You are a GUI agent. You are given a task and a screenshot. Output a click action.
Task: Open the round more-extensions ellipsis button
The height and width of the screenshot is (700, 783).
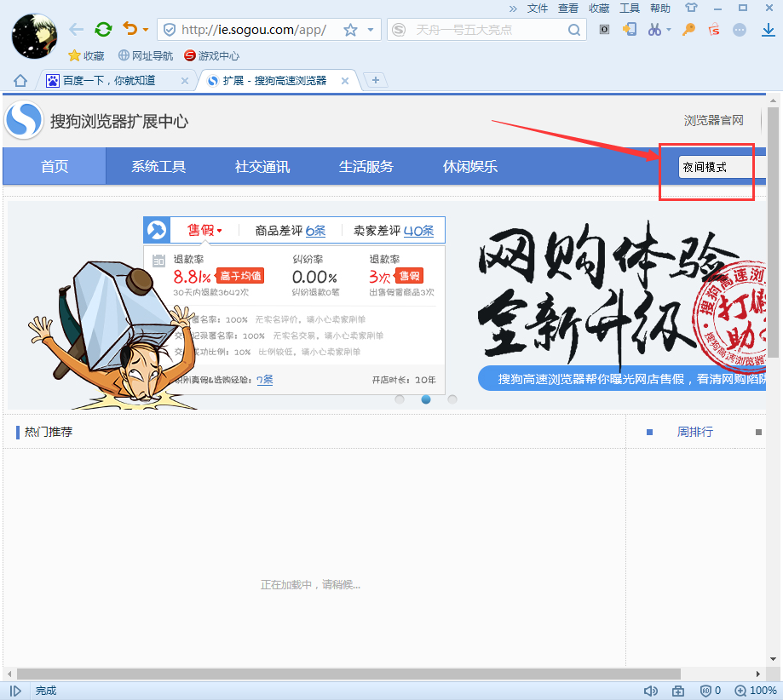point(740,30)
